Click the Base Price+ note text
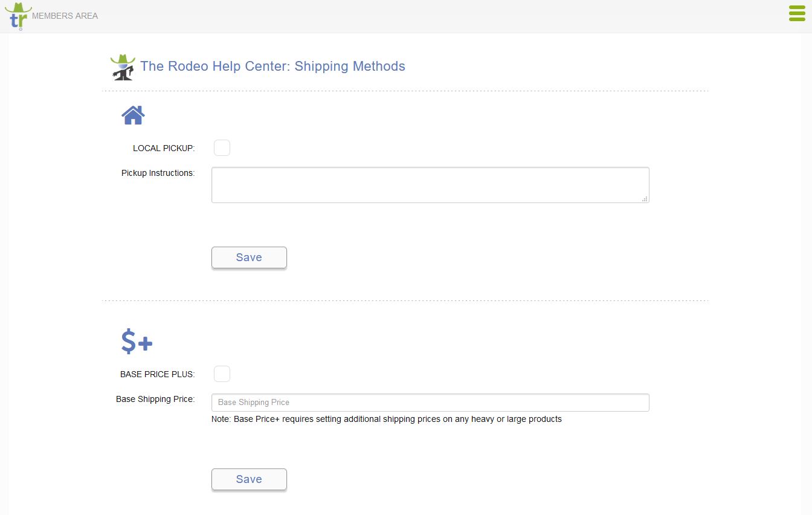Screen dimensions: 812x515 point(387,419)
